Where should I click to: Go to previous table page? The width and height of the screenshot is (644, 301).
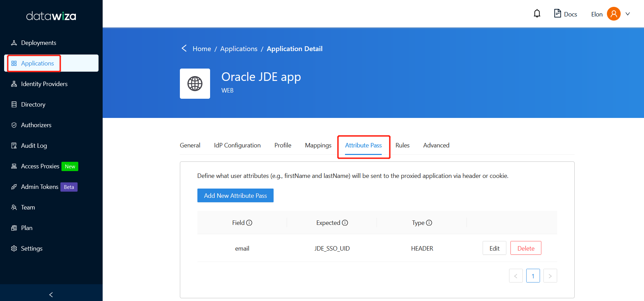(516, 276)
